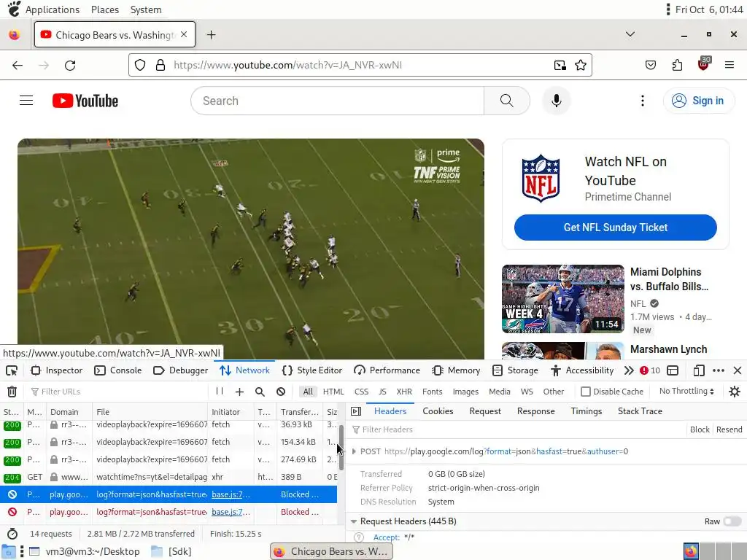Open the No Throttling dropdown

pos(686,391)
